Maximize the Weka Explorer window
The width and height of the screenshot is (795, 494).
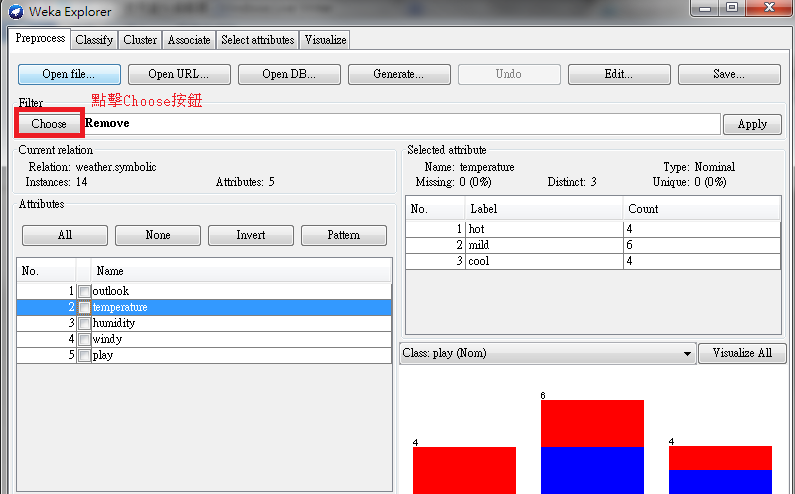pos(732,8)
